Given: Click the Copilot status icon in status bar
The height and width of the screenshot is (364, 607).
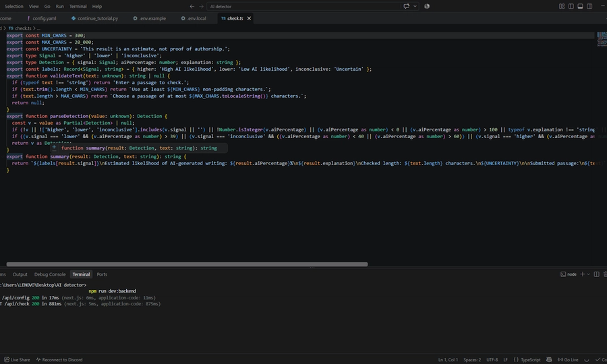Looking at the screenshot, I should 549,360.
